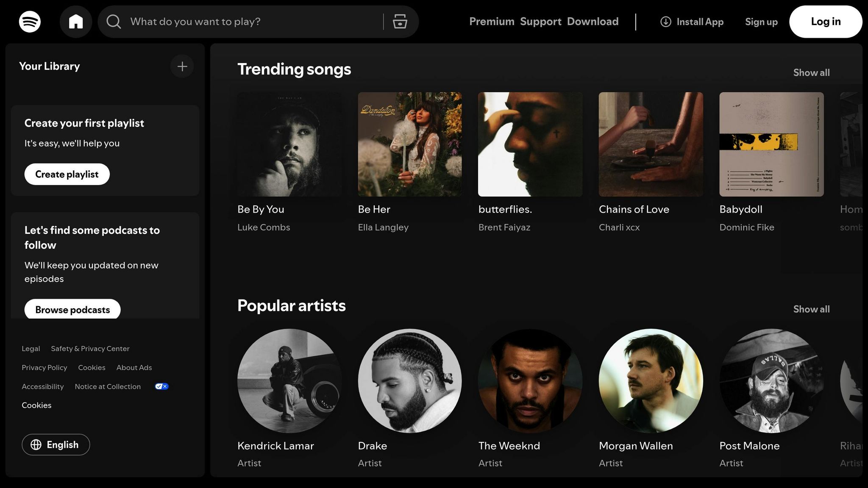
Task: Click 'Morgan Wallen' name text
Action: pos(636,446)
